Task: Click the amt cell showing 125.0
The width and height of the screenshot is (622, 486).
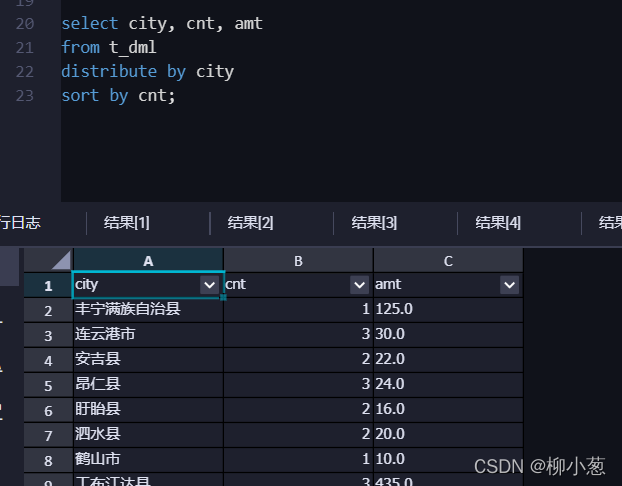Action: click(448, 310)
